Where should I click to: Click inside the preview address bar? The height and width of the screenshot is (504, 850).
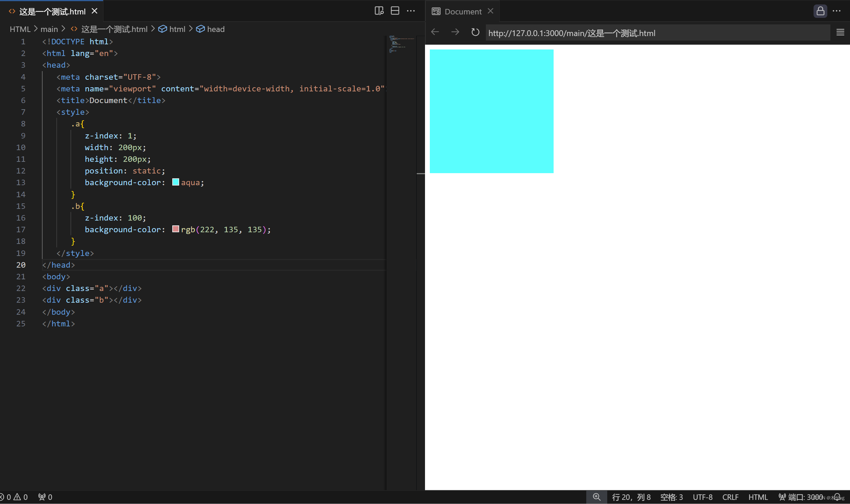619,33
